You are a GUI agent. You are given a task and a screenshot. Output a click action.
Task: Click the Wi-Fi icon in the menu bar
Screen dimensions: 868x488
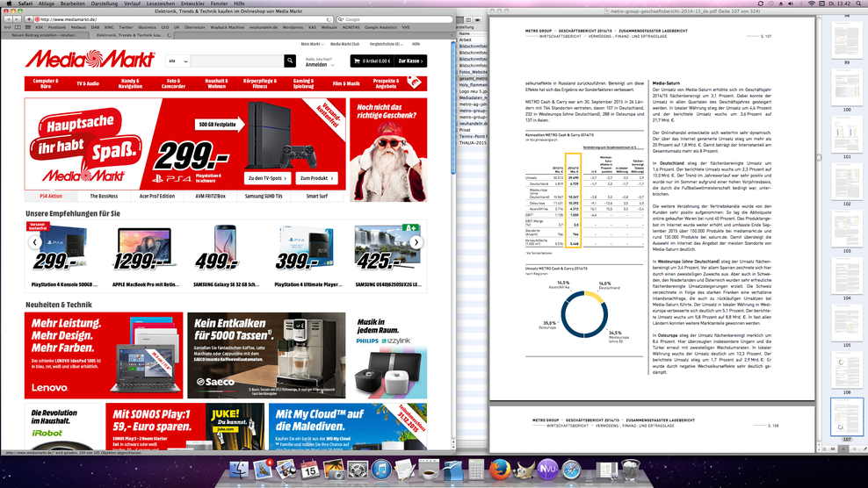click(x=812, y=4)
